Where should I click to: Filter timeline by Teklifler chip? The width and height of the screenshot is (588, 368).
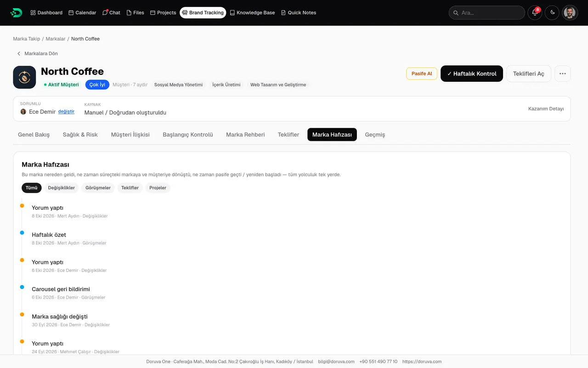click(x=130, y=188)
